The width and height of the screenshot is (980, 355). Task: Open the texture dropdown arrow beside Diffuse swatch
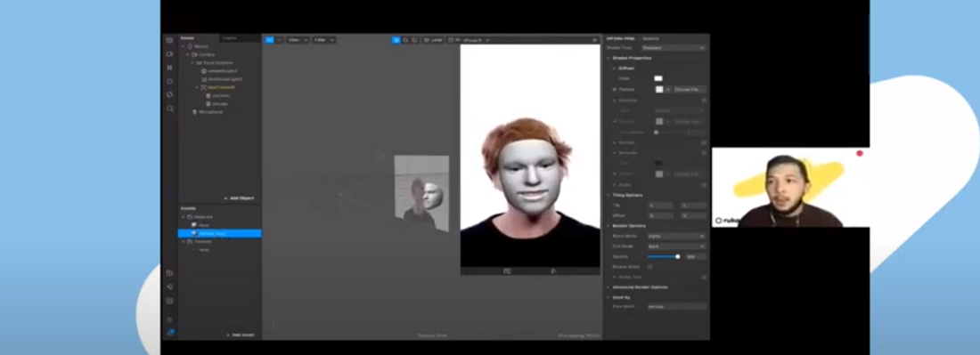tap(667, 90)
